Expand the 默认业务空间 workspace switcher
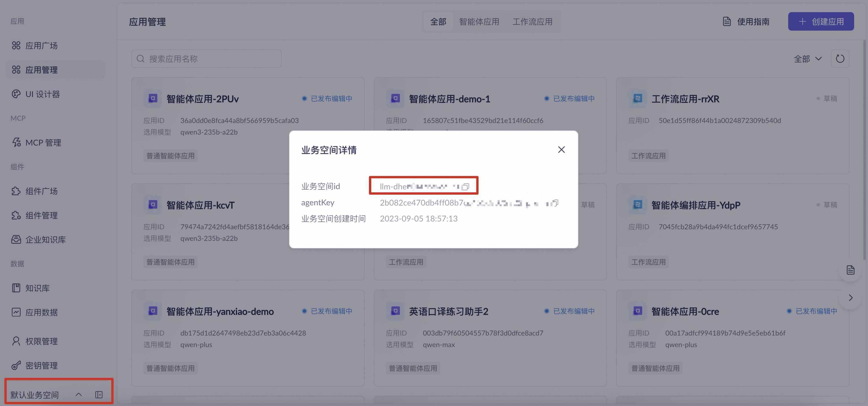868x406 pixels. (x=78, y=394)
